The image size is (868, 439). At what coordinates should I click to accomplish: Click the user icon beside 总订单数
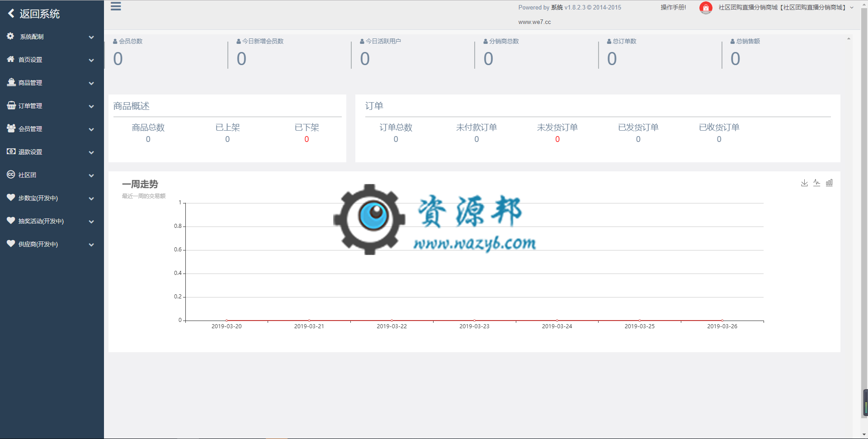click(x=609, y=41)
